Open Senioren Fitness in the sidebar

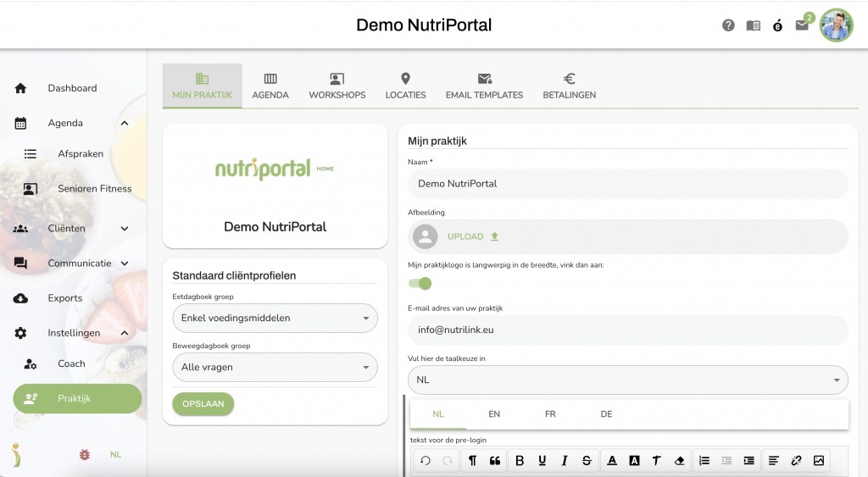[95, 189]
